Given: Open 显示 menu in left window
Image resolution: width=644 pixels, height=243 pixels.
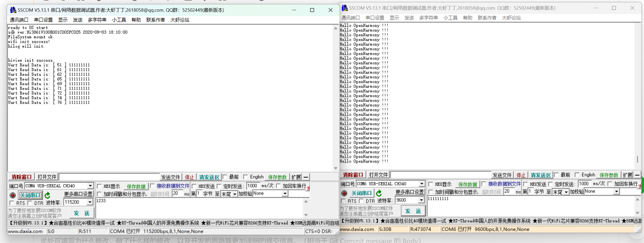Looking at the screenshot, I should coord(63,20).
